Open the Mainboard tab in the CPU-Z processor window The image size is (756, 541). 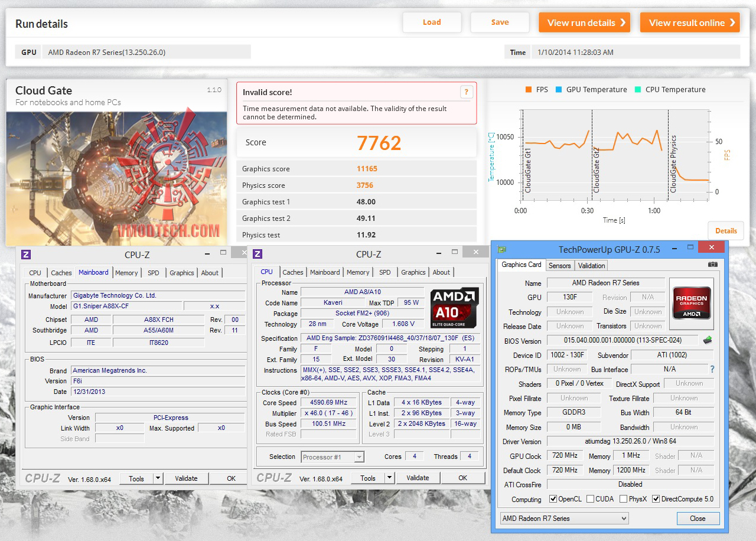[325, 272]
